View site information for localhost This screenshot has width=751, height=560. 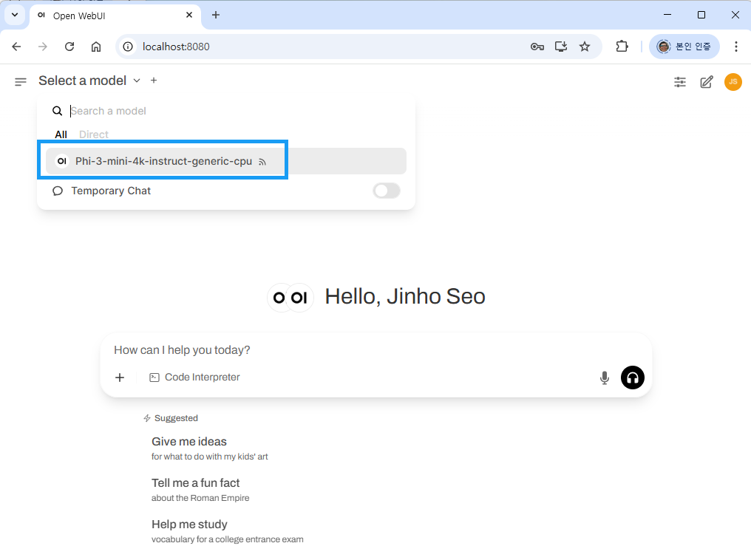click(128, 47)
